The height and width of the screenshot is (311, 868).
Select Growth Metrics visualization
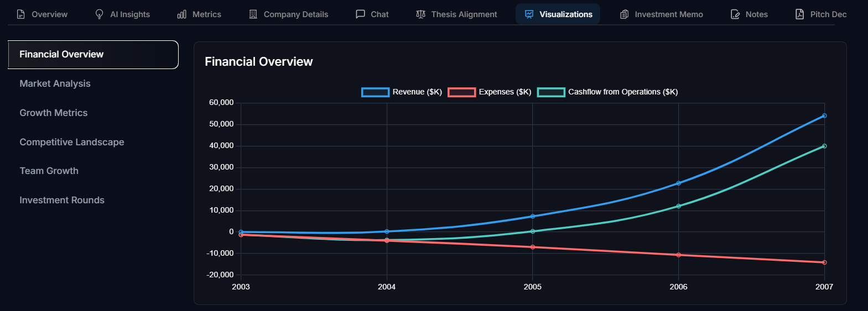pos(54,113)
